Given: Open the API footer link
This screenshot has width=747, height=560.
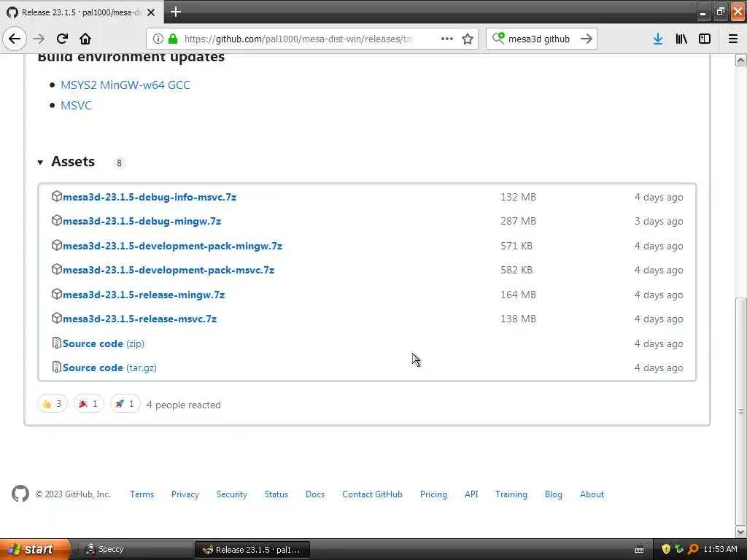Looking at the screenshot, I should [471, 494].
